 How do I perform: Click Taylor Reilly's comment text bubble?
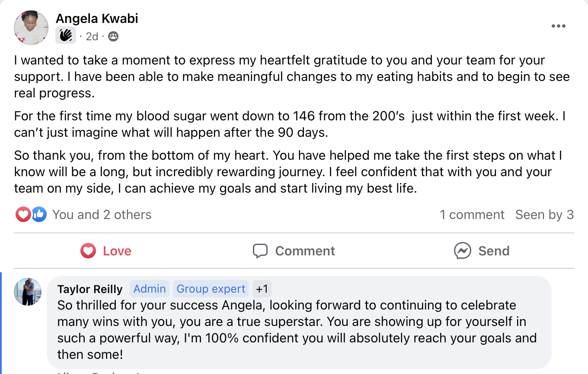click(x=297, y=329)
